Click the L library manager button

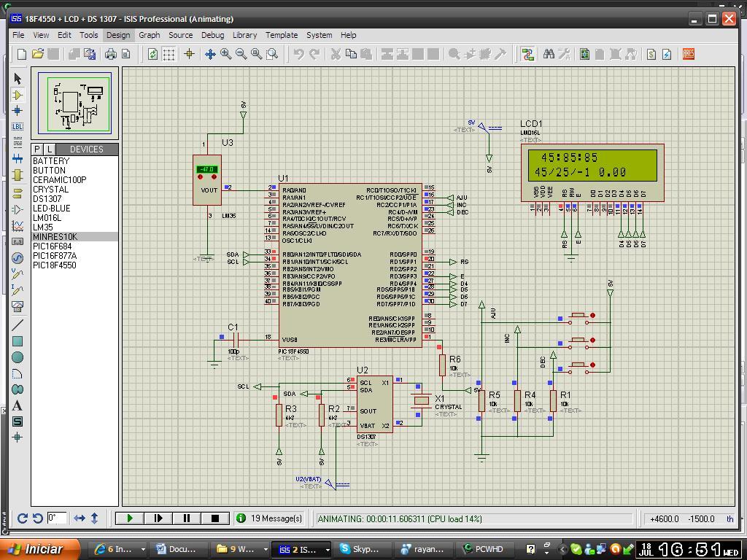pyautogui.click(x=50, y=149)
